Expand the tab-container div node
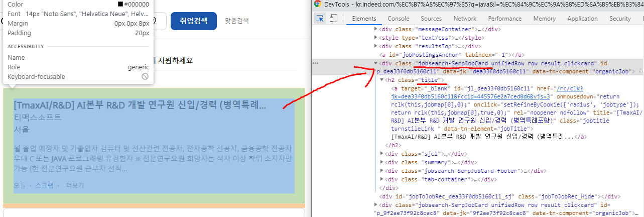The width and height of the screenshot is (644, 217). [381, 179]
